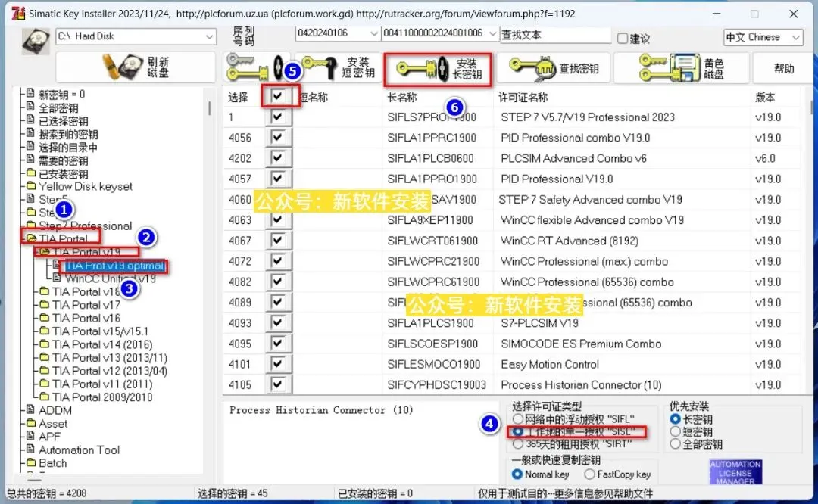The image size is (818, 504).
Task: Open the Yellow Disk keyset folder
Action: pyautogui.click(x=86, y=186)
